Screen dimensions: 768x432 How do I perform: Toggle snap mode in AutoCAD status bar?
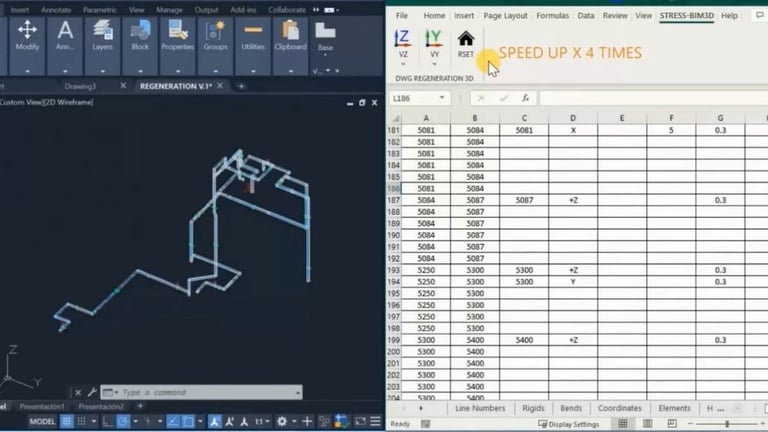coord(82,421)
